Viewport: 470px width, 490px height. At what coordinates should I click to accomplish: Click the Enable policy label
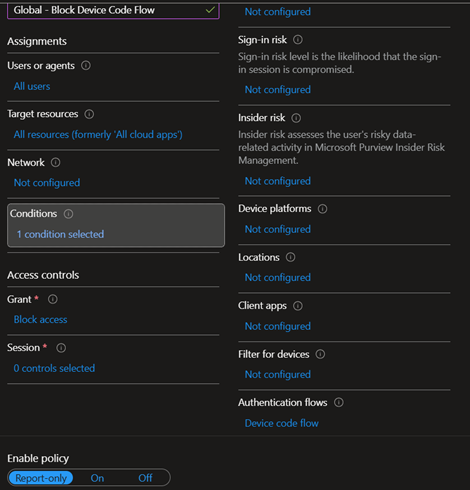point(38,458)
